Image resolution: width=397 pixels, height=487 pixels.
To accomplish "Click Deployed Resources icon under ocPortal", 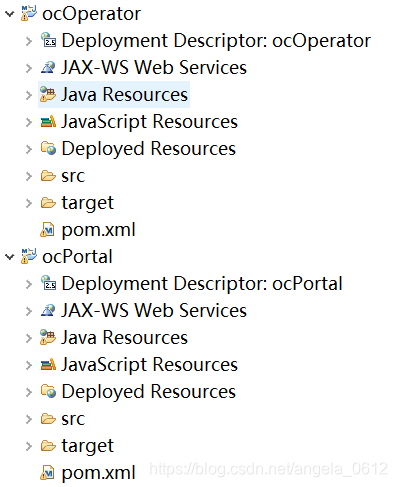I will (x=48, y=392).
